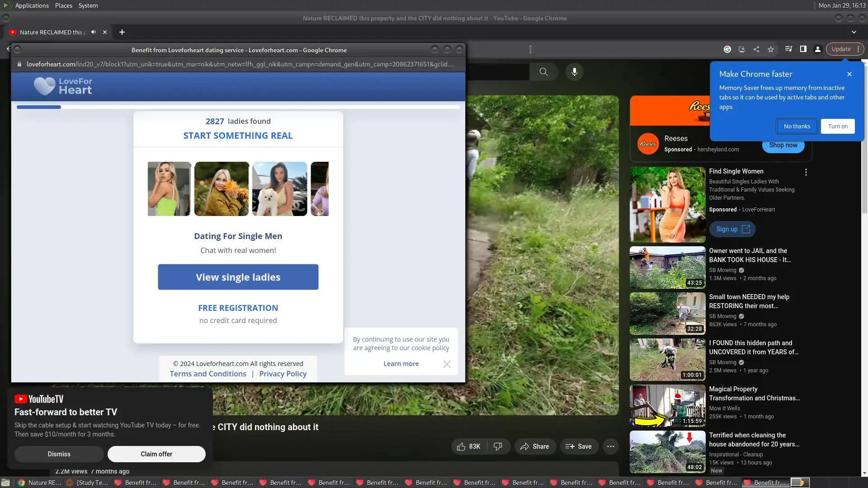The image size is (868, 488).
Task: Click No thanks on the Memory Saver prompt
Action: click(797, 127)
